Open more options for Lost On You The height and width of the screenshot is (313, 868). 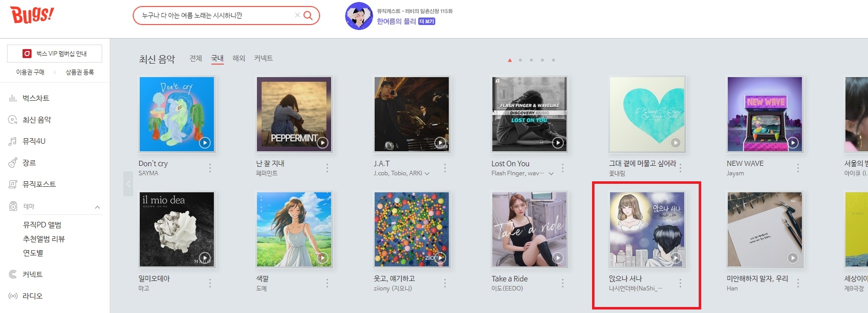pyautogui.click(x=562, y=168)
